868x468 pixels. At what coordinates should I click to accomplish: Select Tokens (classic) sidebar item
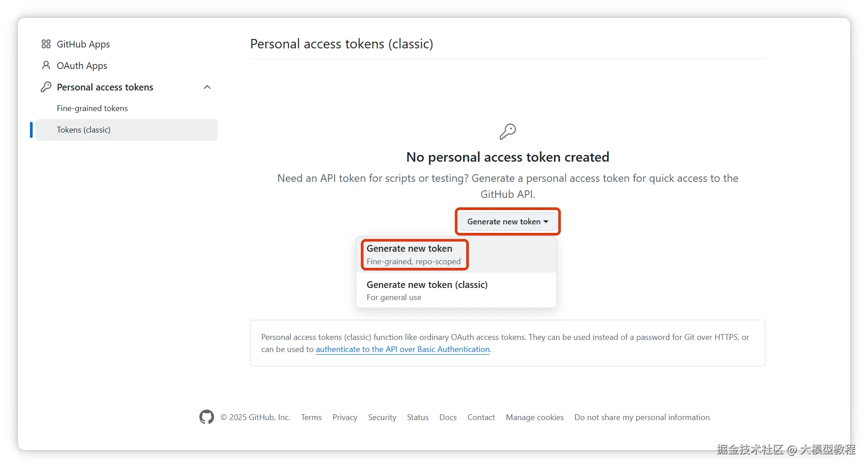(x=84, y=130)
